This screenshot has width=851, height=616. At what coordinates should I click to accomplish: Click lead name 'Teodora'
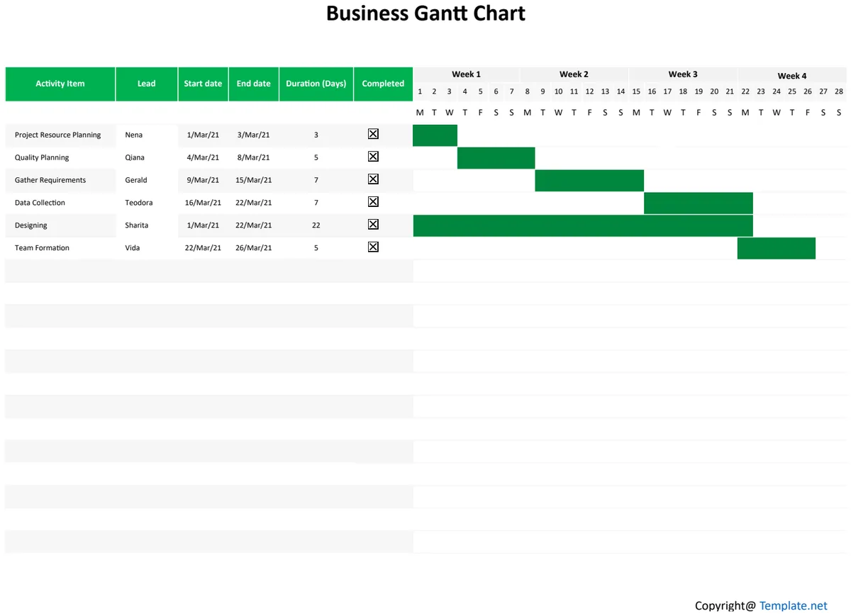(x=139, y=203)
